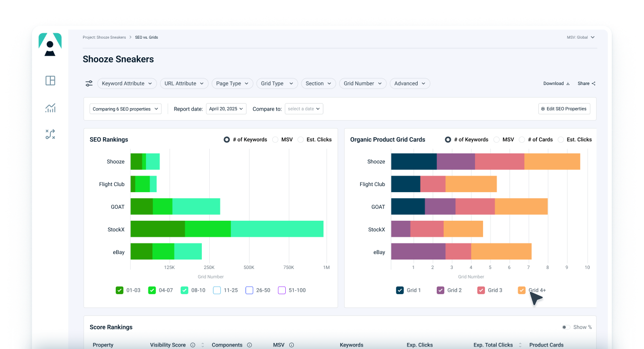Select # of Keywords in SEO Rankings
This screenshot has height=349, width=644.
(227, 139)
